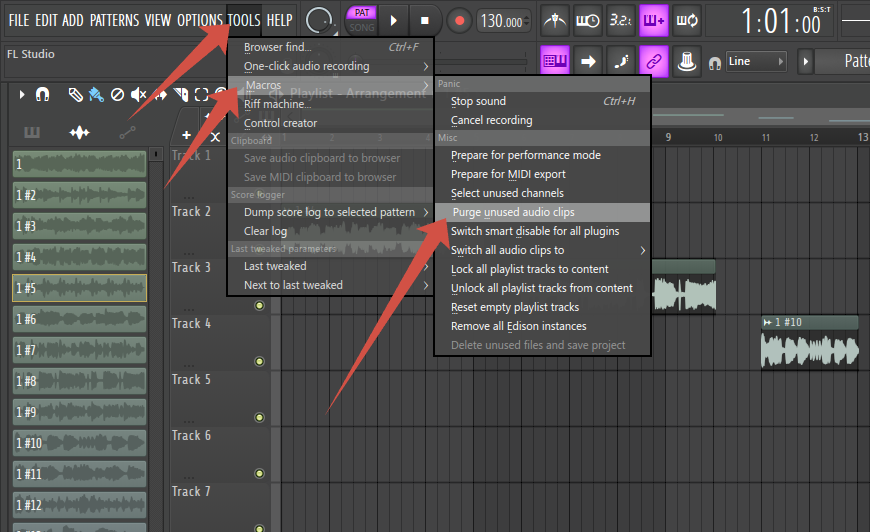Screen dimensions: 870x532
Task: Select the selection rectangle tool
Action: (201, 95)
